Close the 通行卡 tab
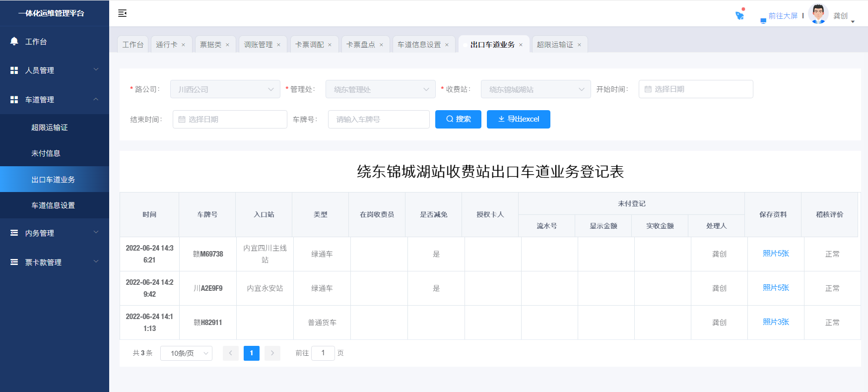 click(x=183, y=45)
